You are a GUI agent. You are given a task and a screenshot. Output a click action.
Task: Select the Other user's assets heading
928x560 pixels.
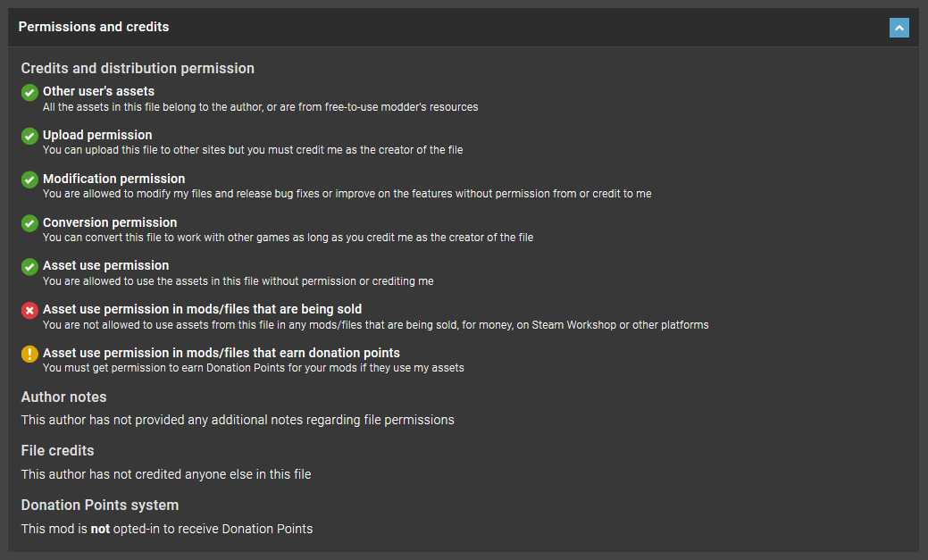point(98,91)
